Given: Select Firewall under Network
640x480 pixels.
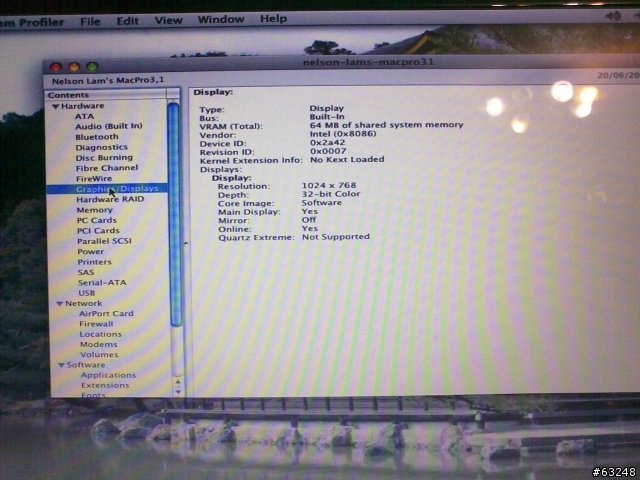Looking at the screenshot, I should click(x=96, y=324).
